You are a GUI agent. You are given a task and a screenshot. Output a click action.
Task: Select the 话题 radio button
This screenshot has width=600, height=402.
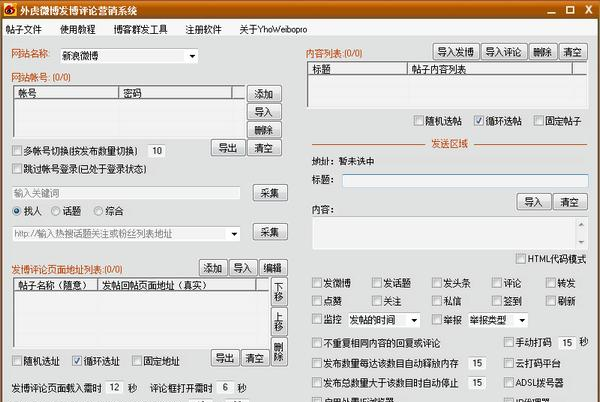(x=57, y=211)
